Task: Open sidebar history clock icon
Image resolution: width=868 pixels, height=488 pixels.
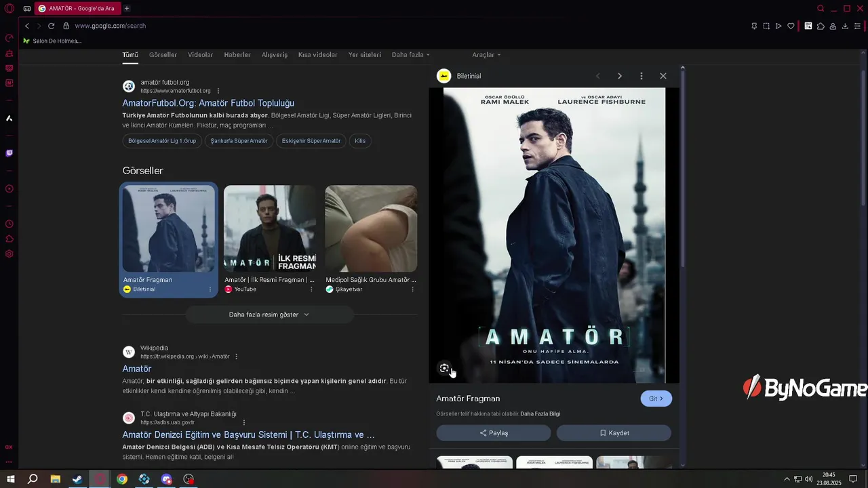Action: (9, 224)
